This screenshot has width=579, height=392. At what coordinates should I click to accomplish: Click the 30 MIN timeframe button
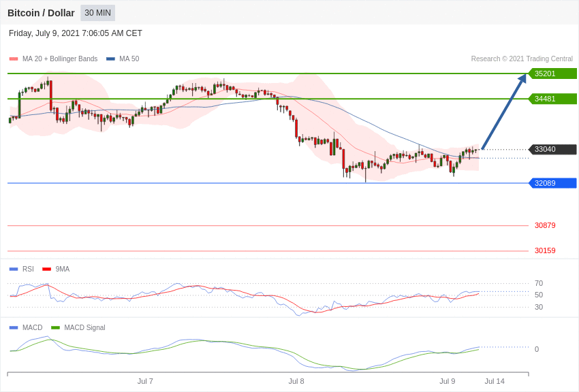point(97,13)
